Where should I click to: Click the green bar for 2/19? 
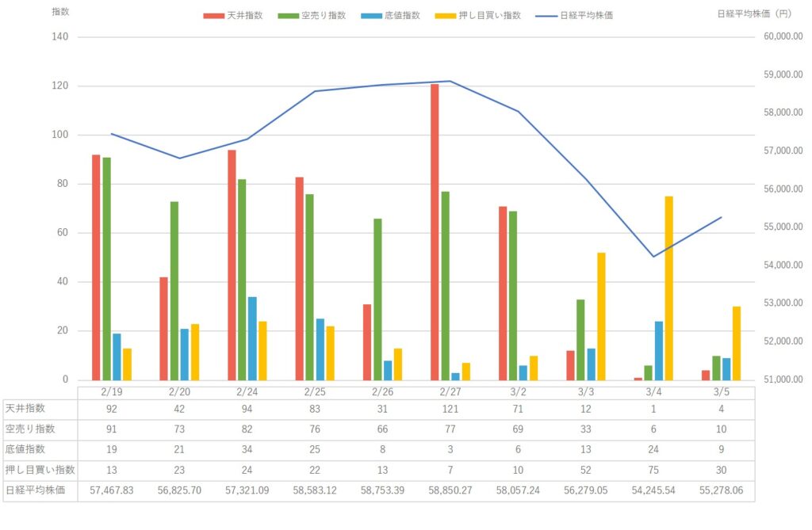click(x=106, y=269)
